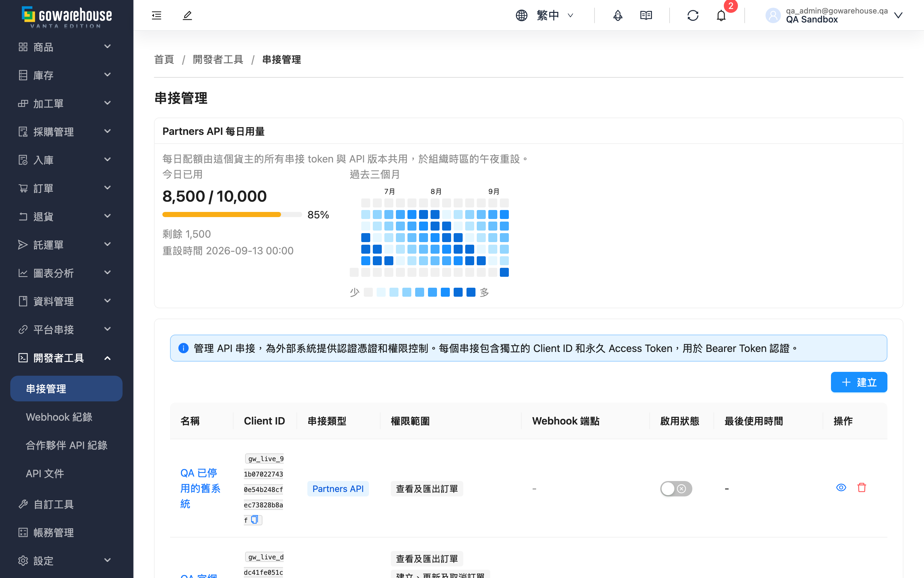The height and width of the screenshot is (578, 924).
Task: Open the QA 已停用的舊系統 integration link
Action: tap(200, 488)
